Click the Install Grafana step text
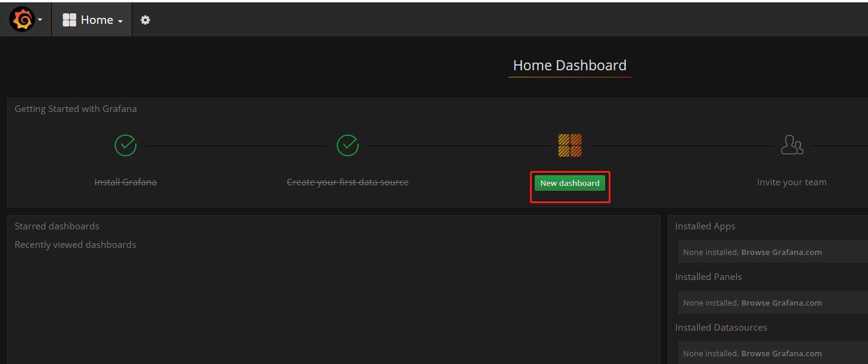 click(x=126, y=182)
